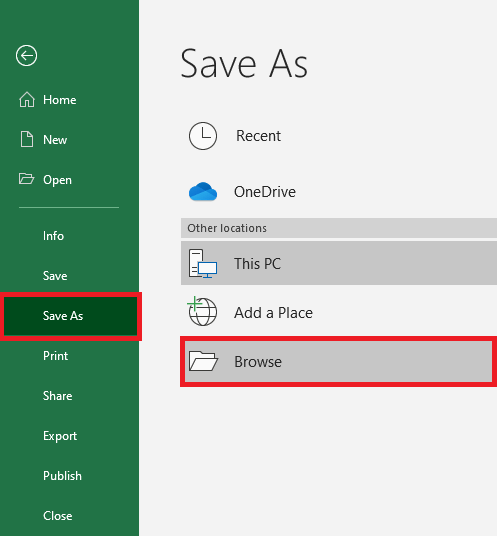Image resolution: width=497 pixels, height=536 pixels.
Task: Click the Open folder icon in sidebar
Action: coord(26,179)
